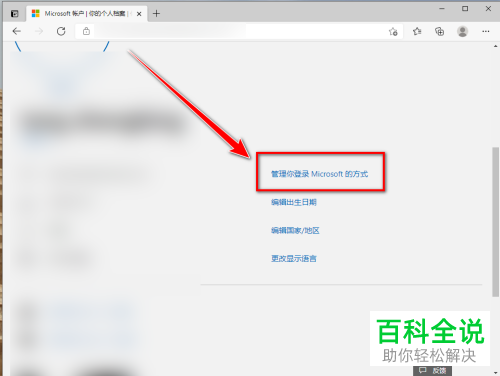Open 管理你登录 Microsoft 的方式 link
500x376 pixels.
pos(319,174)
